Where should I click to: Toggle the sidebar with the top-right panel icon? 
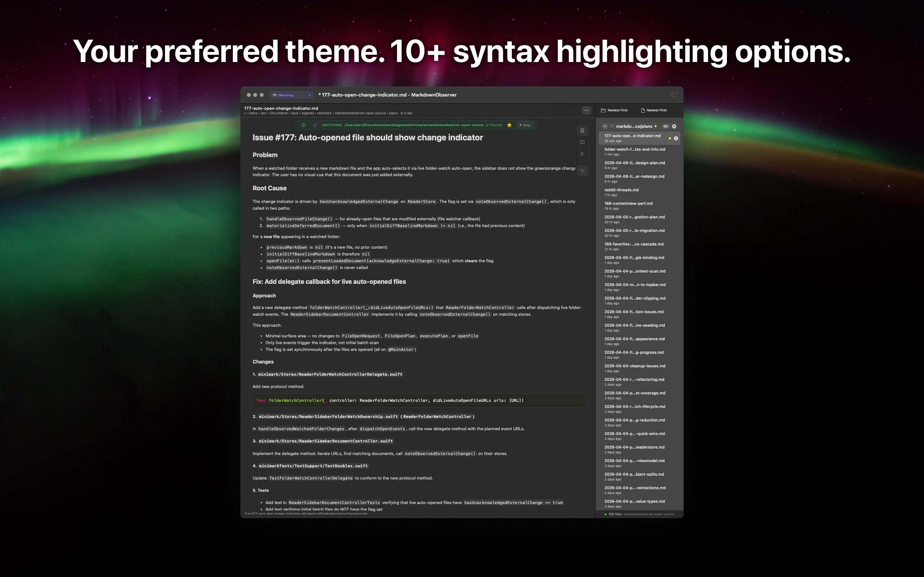[673, 94]
